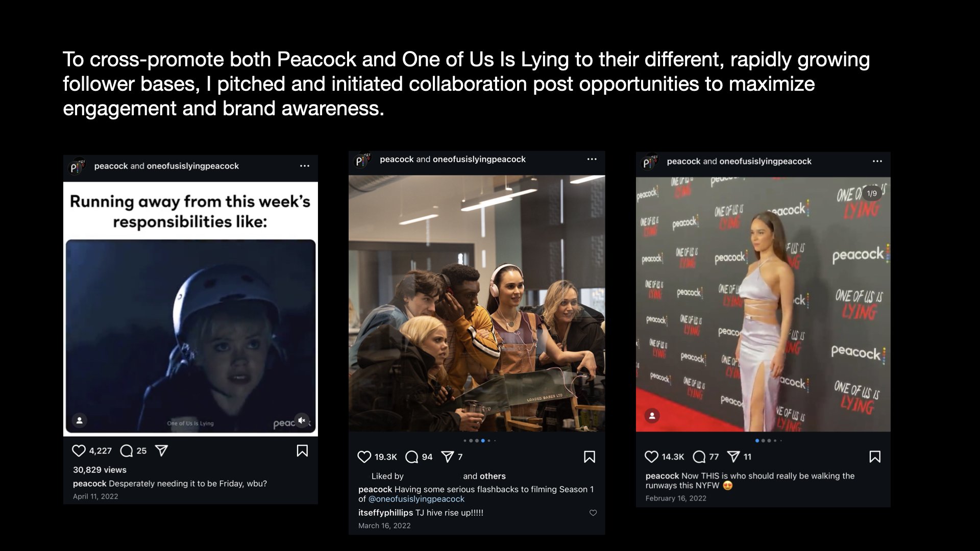Like the red carpet post with 14.3K likes
The width and height of the screenshot is (980, 551).
coord(651,457)
